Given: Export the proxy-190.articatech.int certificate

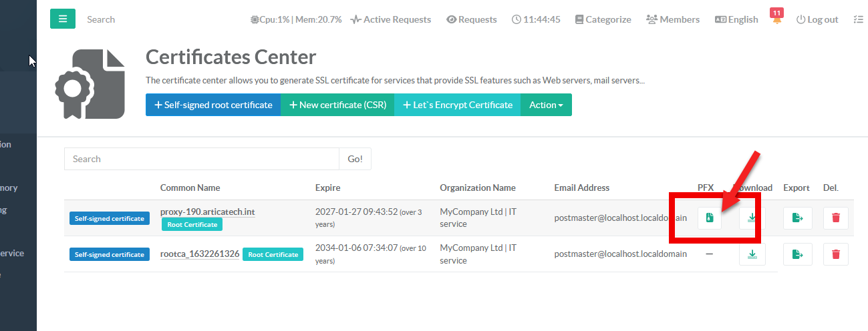Looking at the screenshot, I should (797, 218).
